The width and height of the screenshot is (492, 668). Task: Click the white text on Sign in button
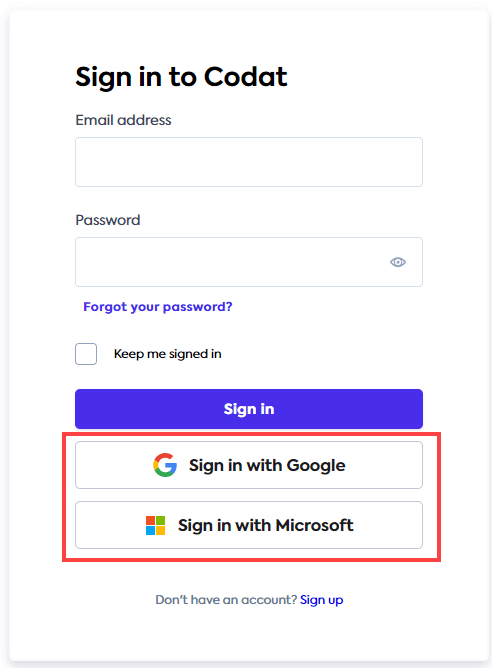[x=249, y=409]
